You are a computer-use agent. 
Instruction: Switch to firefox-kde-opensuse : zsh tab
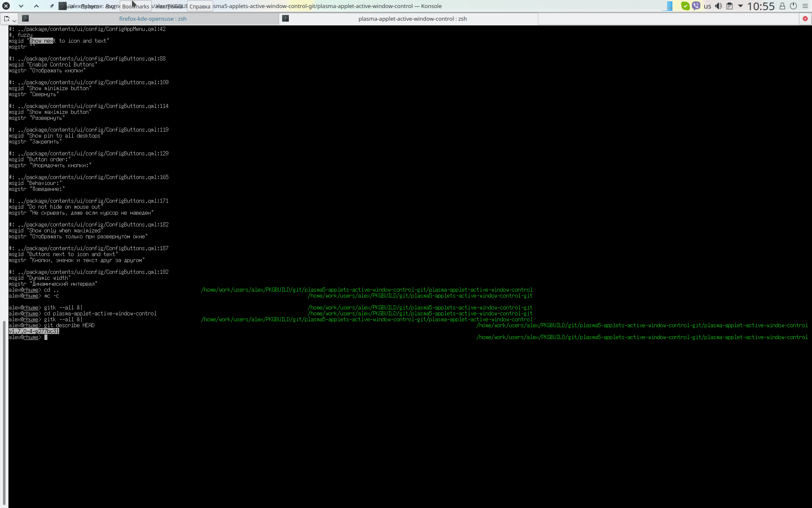153,19
